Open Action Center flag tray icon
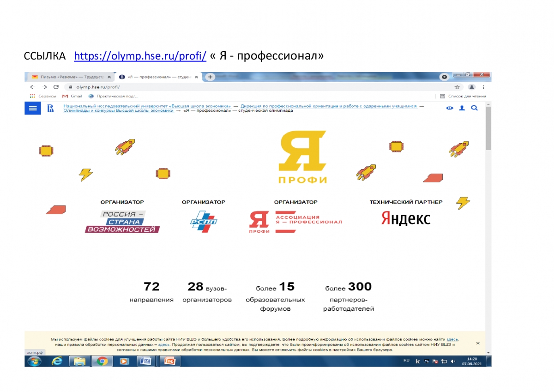 click(435, 361)
